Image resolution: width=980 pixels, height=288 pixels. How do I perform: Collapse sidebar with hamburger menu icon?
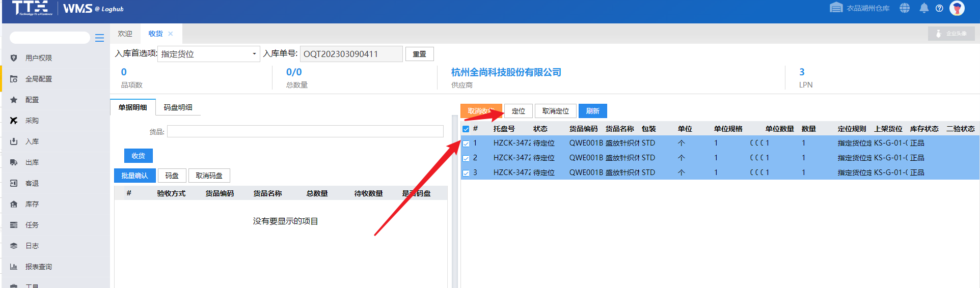pos(99,38)
